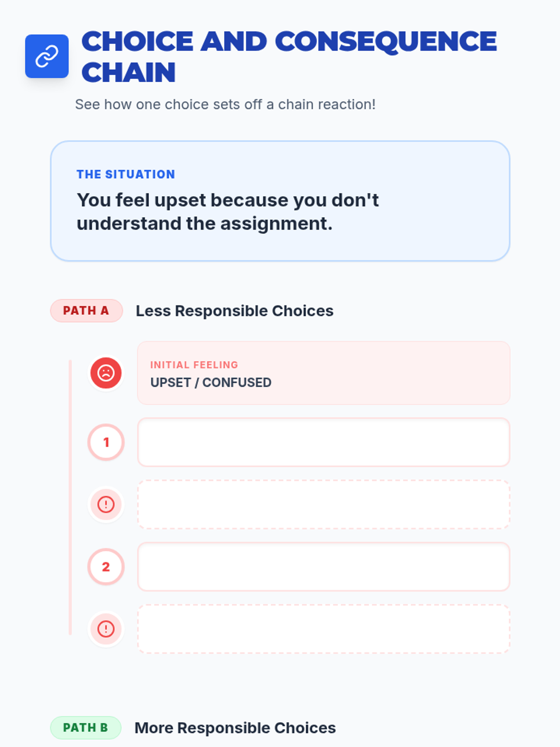Click the PATH B green badge
The width and height of the screenshot is (560, 747).
[85, 727]
